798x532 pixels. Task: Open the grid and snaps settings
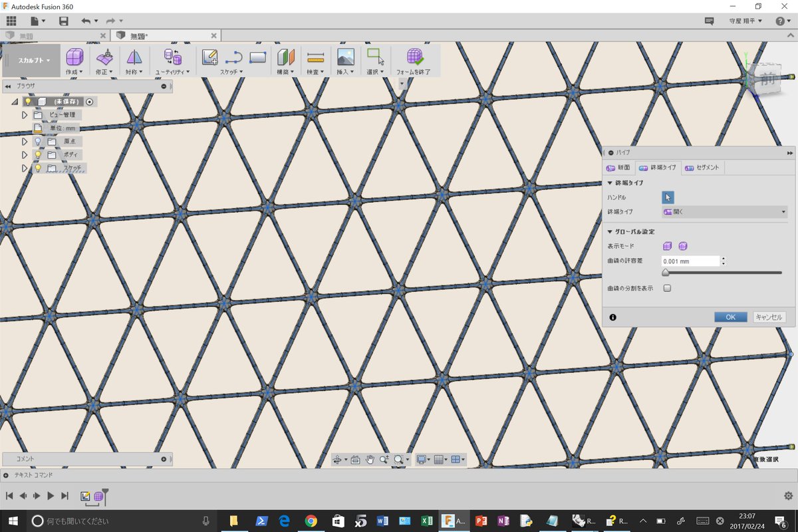pyautogui.click(x=440, y=460)
